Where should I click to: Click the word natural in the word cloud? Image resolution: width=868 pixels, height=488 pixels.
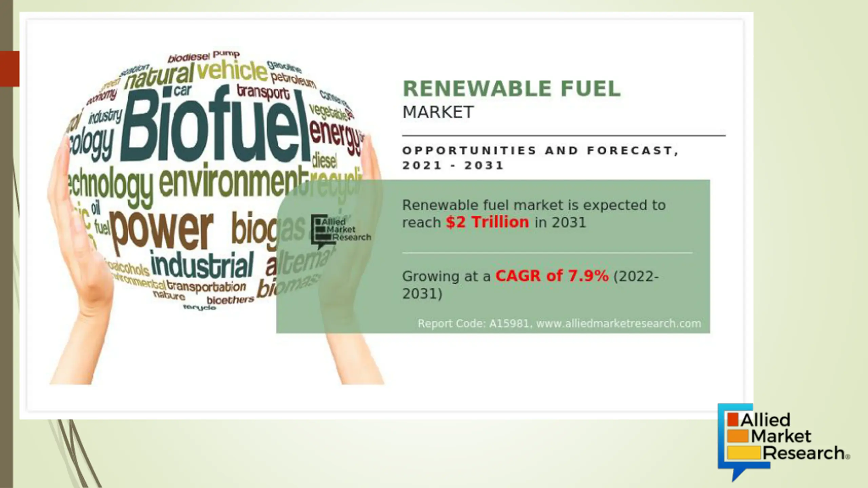[x=159, y=77]
